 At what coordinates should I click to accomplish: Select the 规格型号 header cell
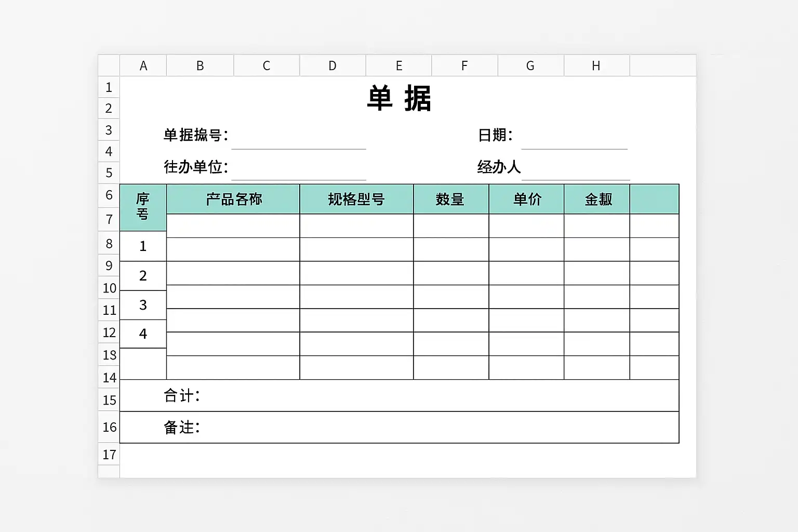356,199
